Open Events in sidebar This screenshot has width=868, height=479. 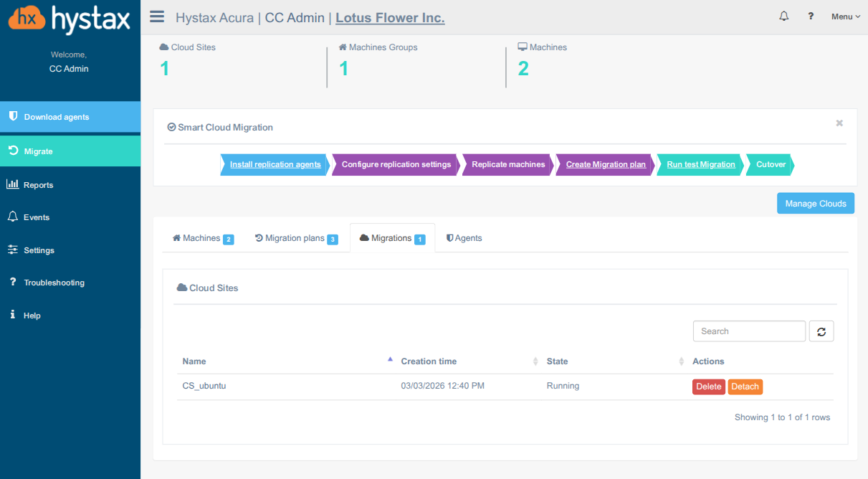[x=70, y=217]
